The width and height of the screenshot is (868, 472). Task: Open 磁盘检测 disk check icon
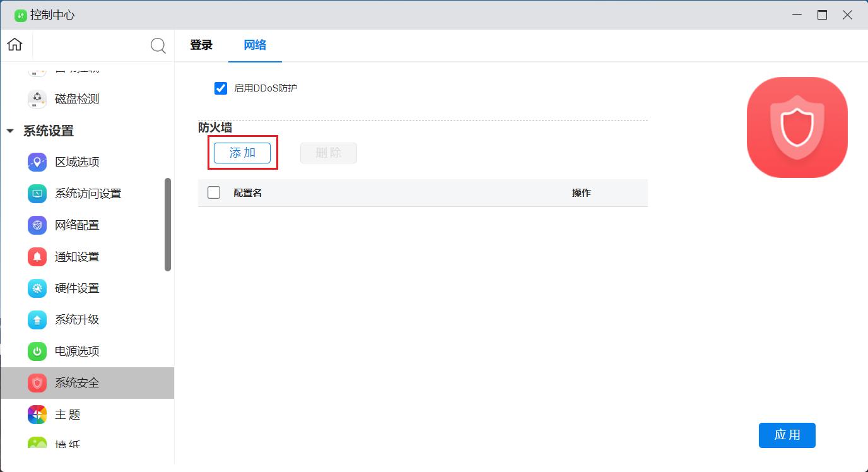[37, 99]
